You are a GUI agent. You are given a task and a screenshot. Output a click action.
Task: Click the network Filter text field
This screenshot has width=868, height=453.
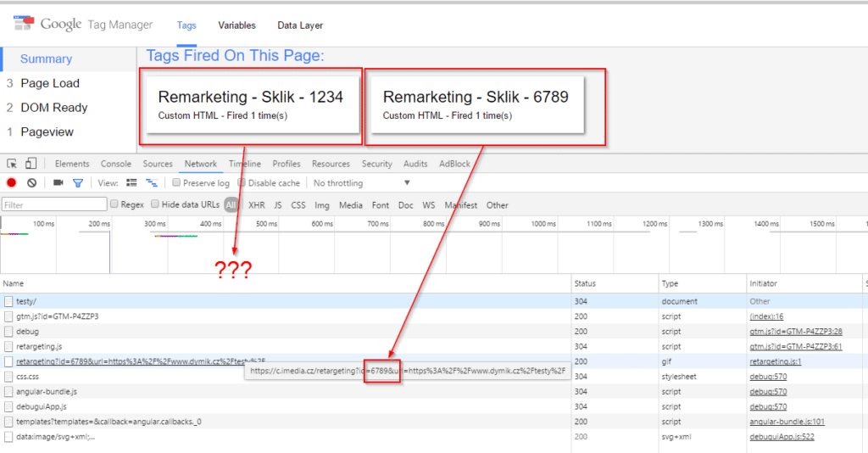click(54, 205)
